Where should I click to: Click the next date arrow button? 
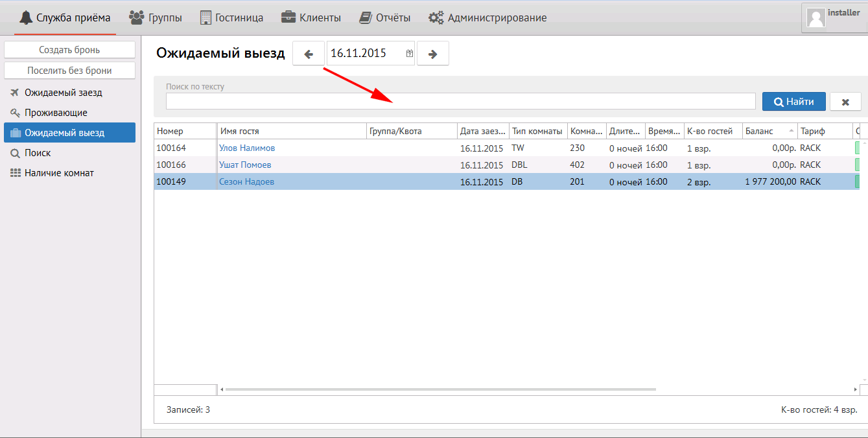(x=433, y=54)
